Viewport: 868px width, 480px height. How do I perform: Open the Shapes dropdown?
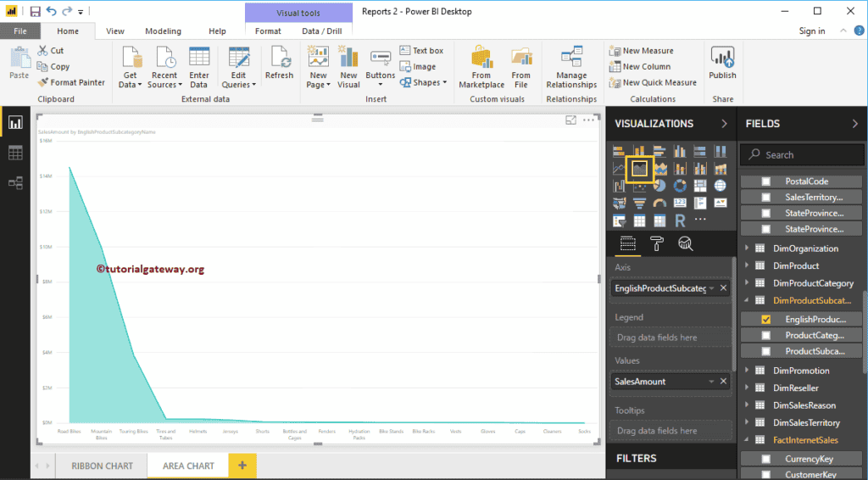(424, 82)
